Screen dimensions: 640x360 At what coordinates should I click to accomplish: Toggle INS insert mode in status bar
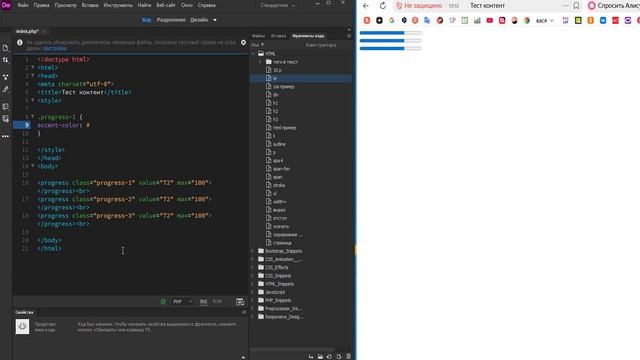click(203, 302)
